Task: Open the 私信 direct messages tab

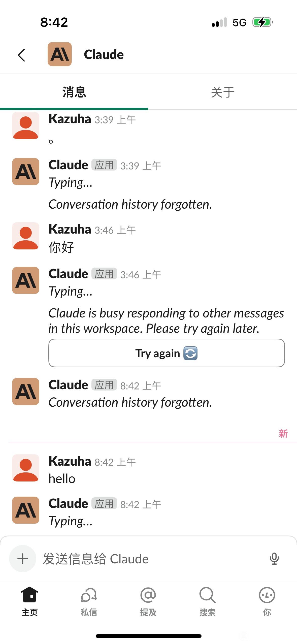Action: 89,601
